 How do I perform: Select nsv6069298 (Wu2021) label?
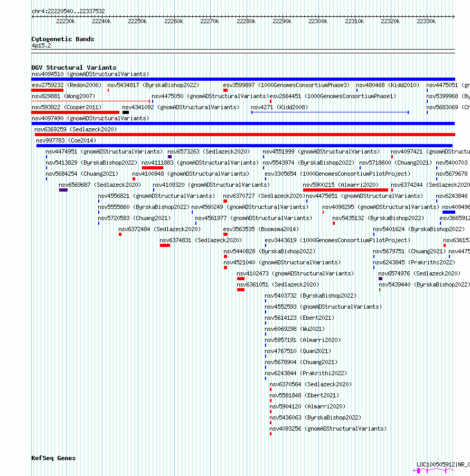[x=295, y=329]
